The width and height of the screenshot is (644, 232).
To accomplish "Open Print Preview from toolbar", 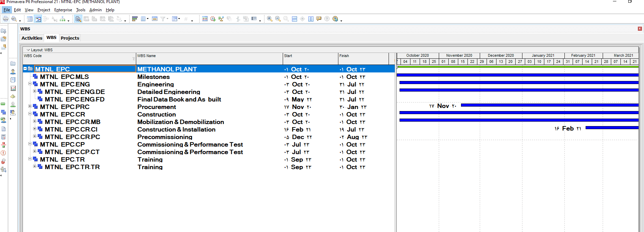I will (14, 19).
